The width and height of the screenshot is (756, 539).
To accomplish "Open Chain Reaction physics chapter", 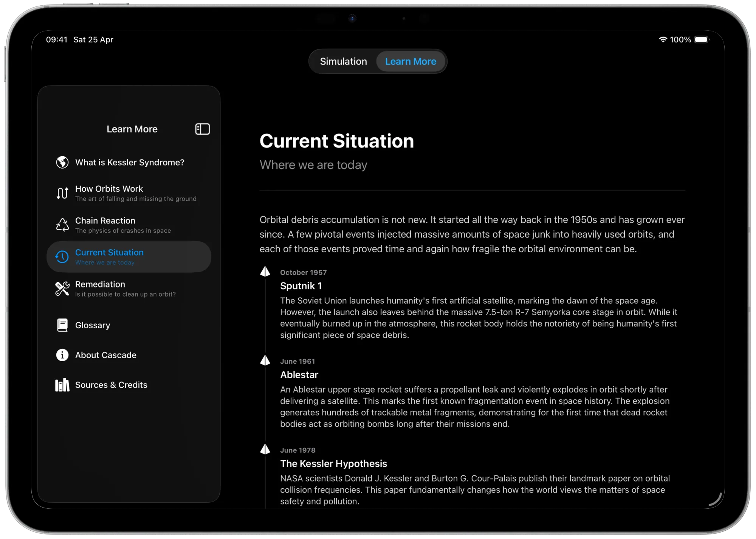I will tap(123, 225).
